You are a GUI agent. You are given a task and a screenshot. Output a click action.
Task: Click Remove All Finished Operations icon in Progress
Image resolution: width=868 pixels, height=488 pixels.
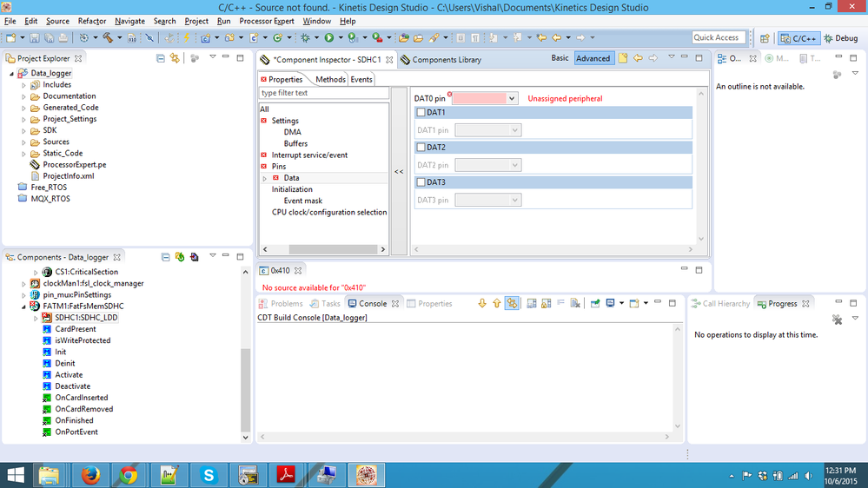[837, 320]
